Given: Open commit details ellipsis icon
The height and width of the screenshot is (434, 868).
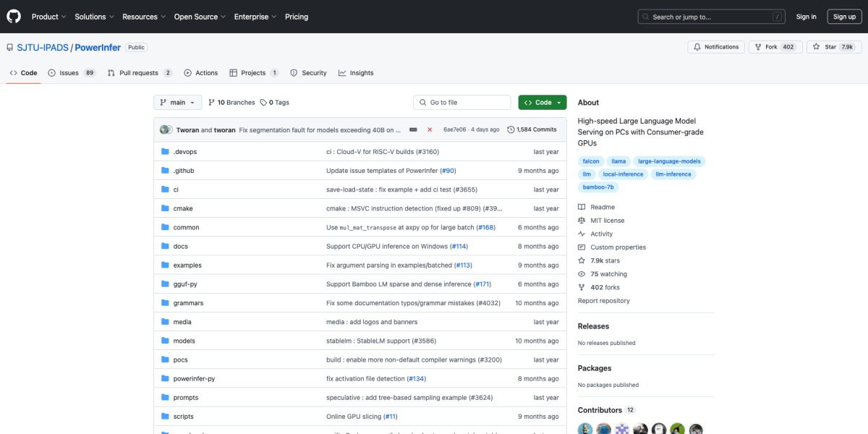Looking at the screenshot, I should point(413,129).
